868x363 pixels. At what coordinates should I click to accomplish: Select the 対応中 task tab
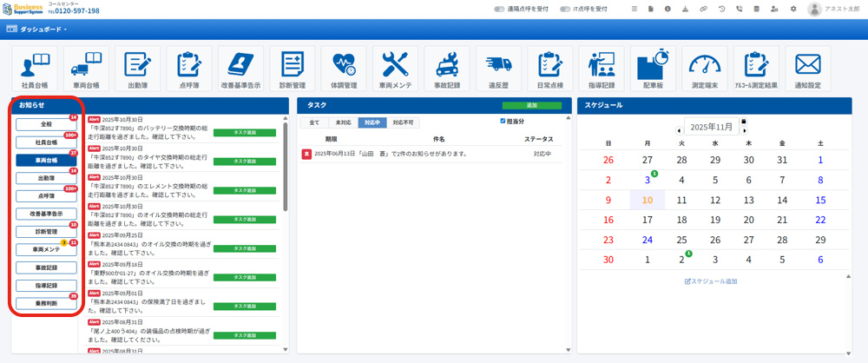(x=372, y=122)
